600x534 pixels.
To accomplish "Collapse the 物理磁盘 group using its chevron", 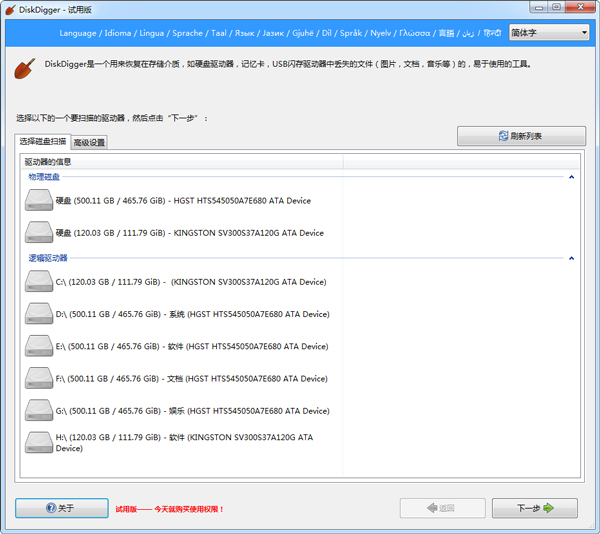I will coord(571,177).
